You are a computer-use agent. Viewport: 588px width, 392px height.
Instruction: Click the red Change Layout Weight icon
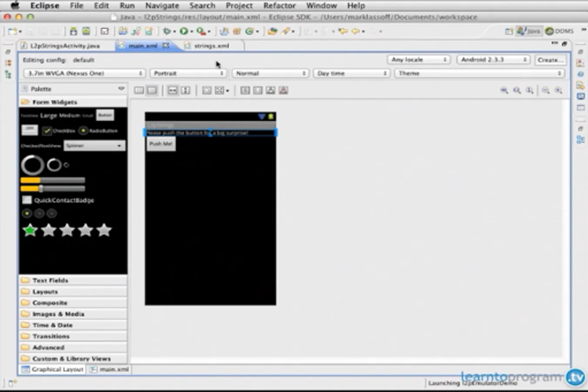click(283, 90)
